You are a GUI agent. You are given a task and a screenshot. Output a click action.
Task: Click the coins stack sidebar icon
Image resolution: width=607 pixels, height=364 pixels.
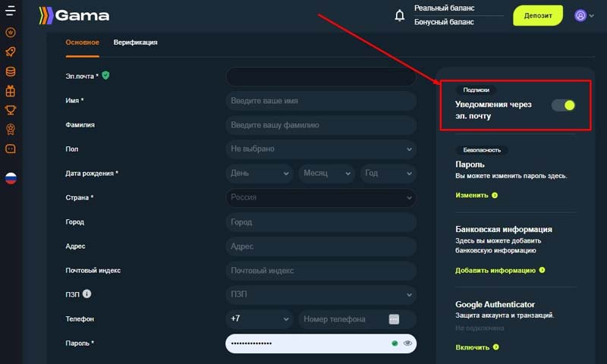click(11, 72)
